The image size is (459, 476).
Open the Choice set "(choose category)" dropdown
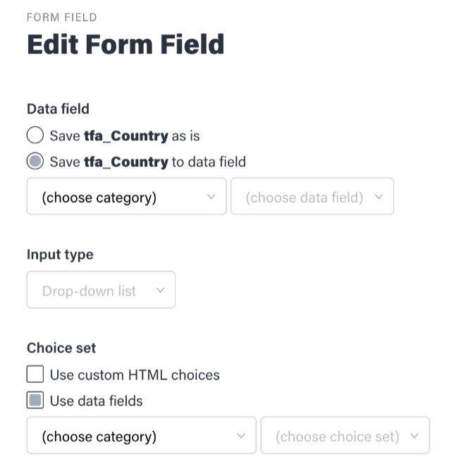coord(141,436)
